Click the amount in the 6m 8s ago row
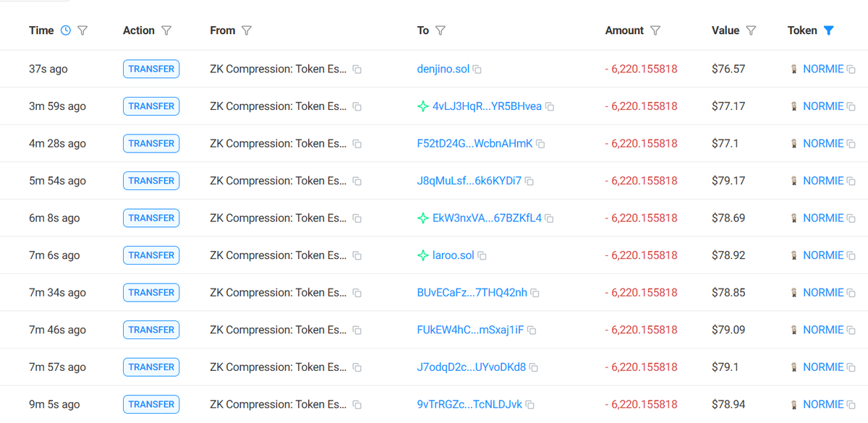 [x=642, y=218]
